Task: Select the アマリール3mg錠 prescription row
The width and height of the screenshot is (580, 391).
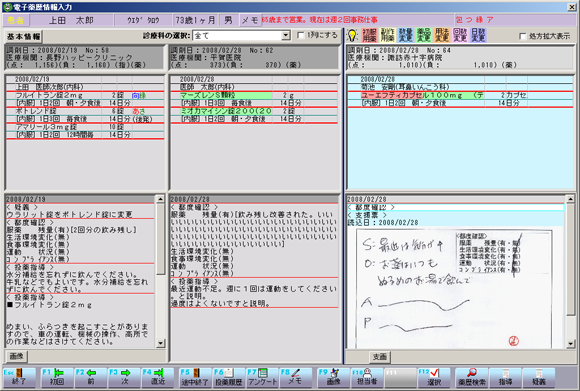Action: pyautogui.click(x=85, y=127)
